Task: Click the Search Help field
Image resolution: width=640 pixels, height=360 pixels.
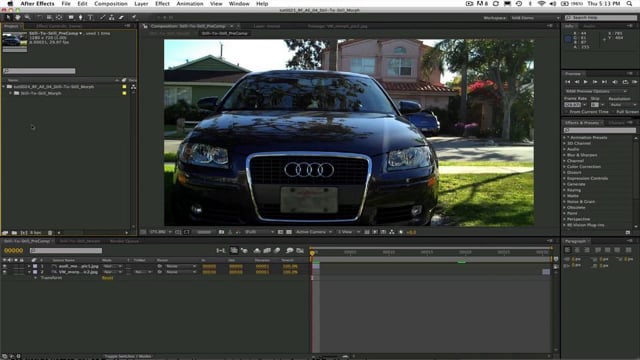Action: tap(600, 18)
